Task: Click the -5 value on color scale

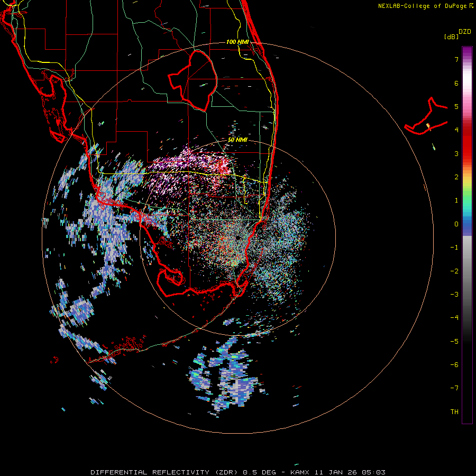Action: click(454, 342)
